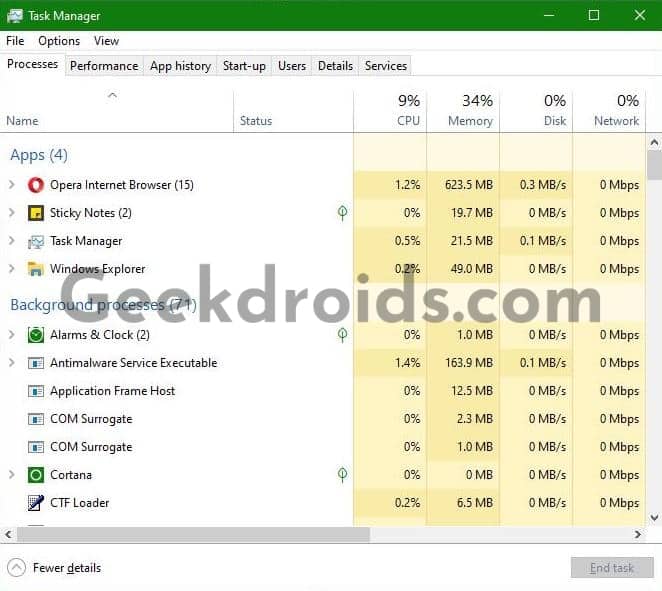Screen dimensions: 662x591
Task: Click the horizontal scrollbar right arrow
Action: tap(638, 534)
